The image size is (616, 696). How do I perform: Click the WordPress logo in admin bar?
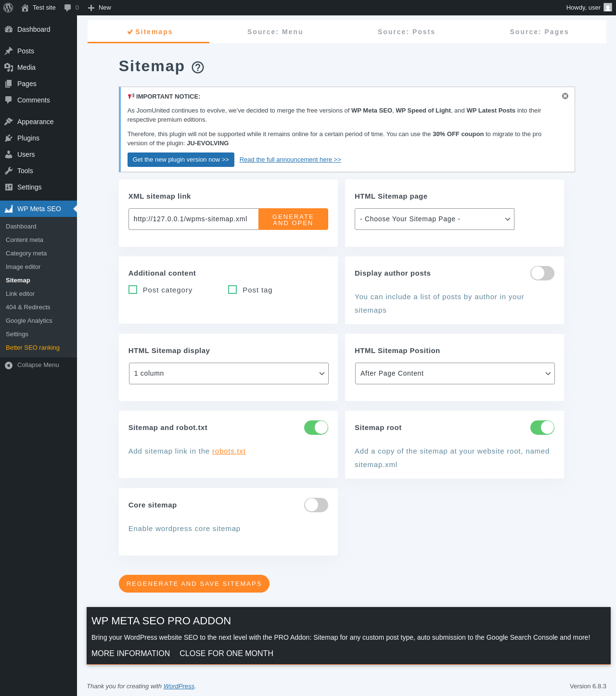tap(8, 8)
